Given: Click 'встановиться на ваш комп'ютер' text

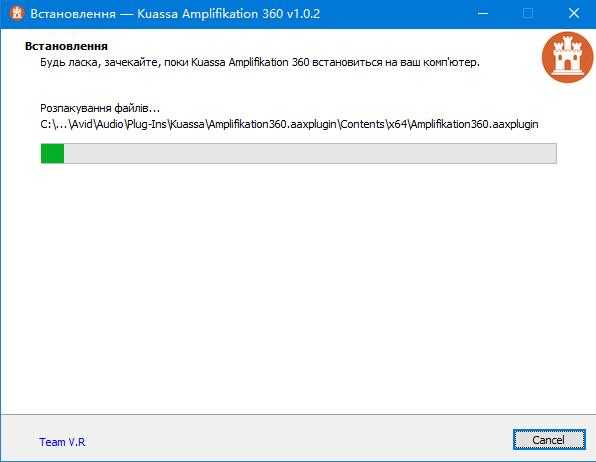Looking at the screenshot, I should pyautogui.click(x=396, y=62).
